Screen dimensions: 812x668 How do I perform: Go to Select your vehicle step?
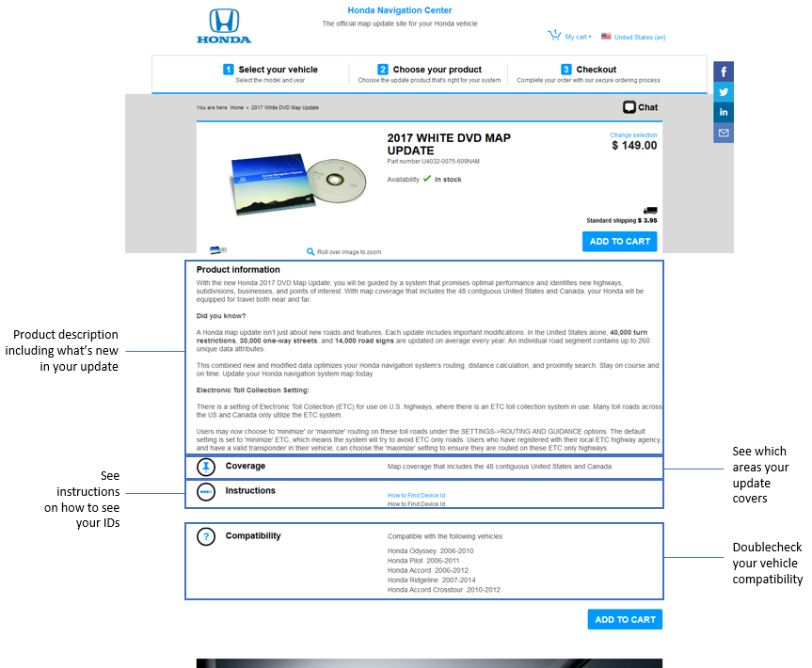pyautogui.click(x=278, y=70)
